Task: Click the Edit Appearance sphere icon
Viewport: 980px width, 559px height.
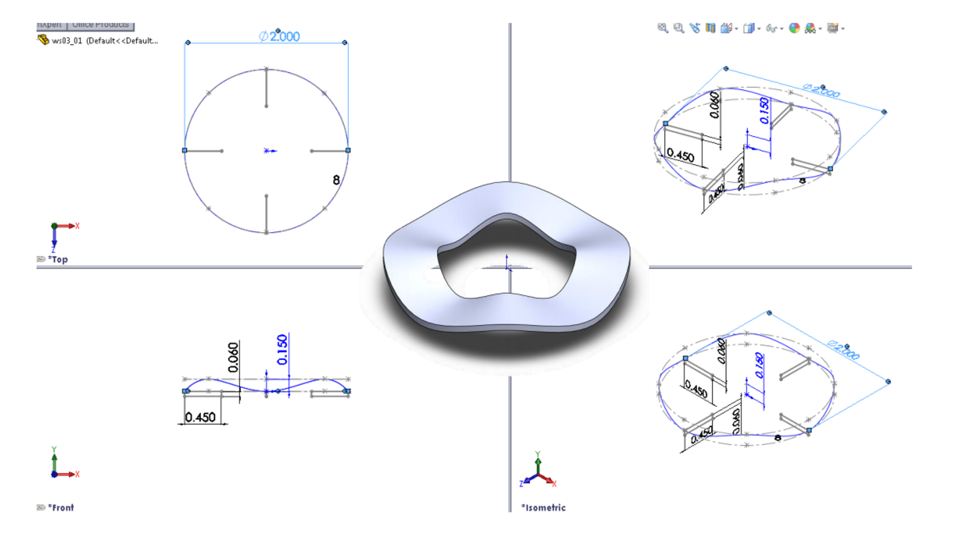Action: 794,29
